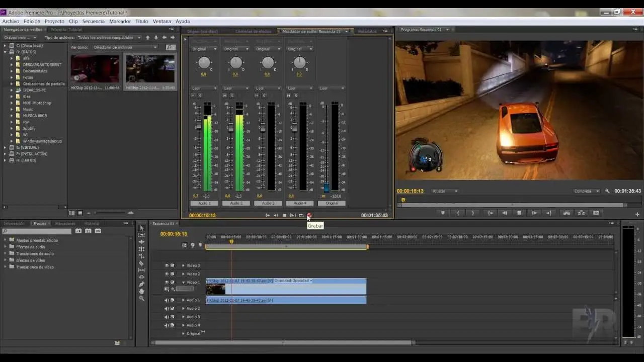Select the Rate Stretch tool

(141, 256)
